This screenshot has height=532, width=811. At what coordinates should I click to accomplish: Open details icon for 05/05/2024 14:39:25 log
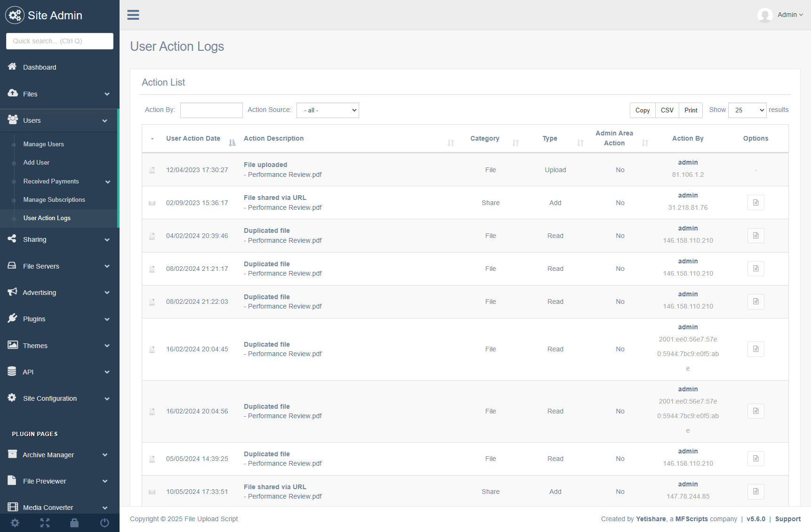[x=755, y=459]
